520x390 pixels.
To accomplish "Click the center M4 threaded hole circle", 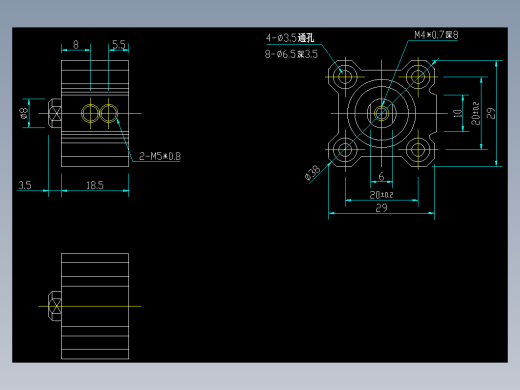I will coord(381,113).
